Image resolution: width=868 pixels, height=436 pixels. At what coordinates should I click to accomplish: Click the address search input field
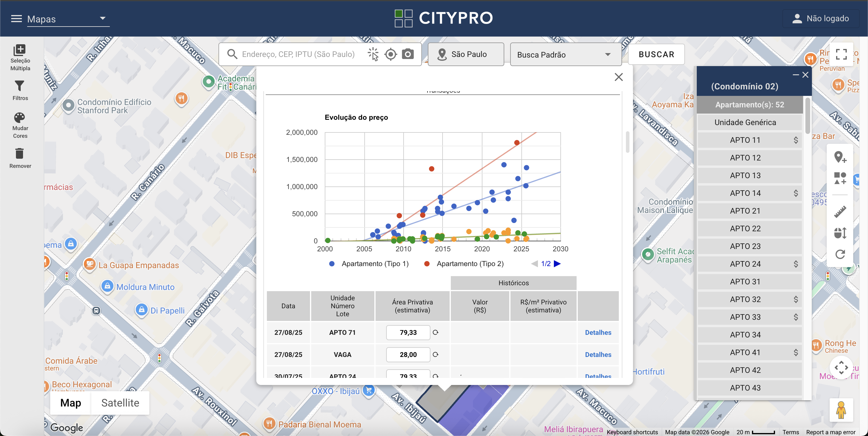pos(298,54)
